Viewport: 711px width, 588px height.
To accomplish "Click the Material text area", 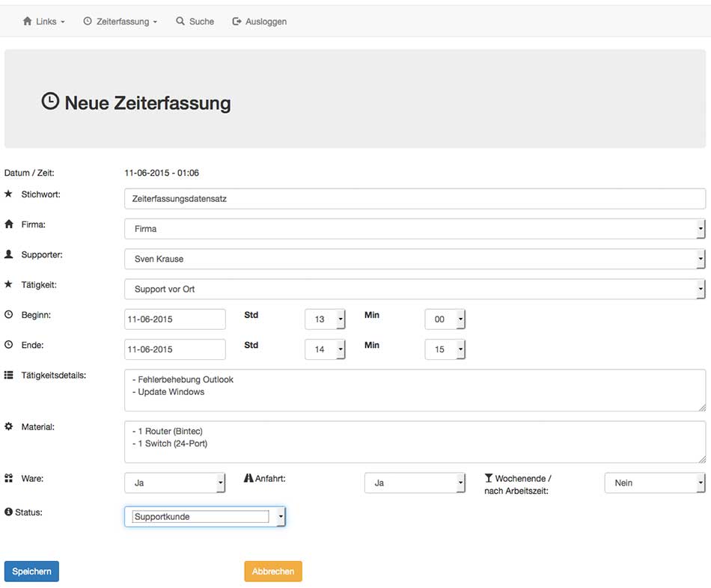I will (x=415, y=442).
